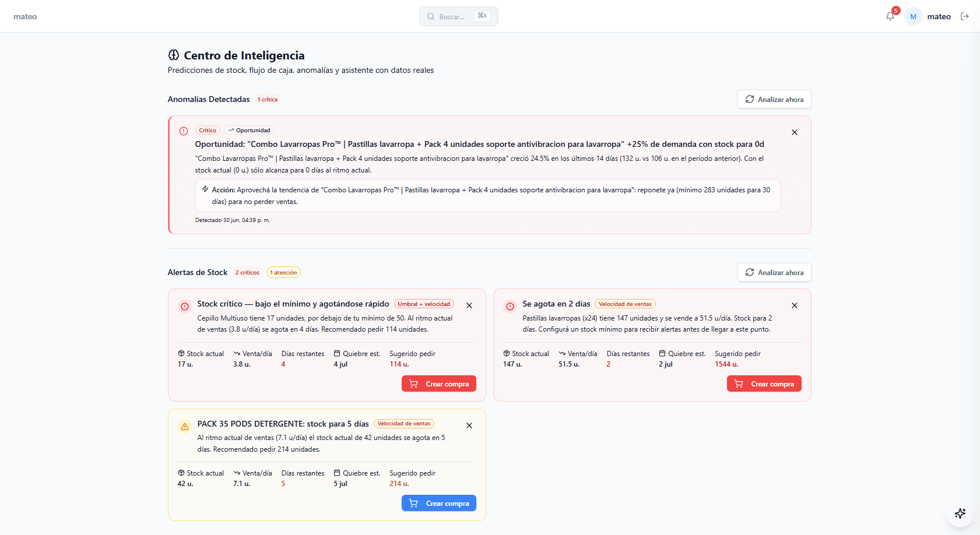Viewport: 980px width, 535px height.
Task: Click the 17 u. stock value
Action: (x=185, y=364)
